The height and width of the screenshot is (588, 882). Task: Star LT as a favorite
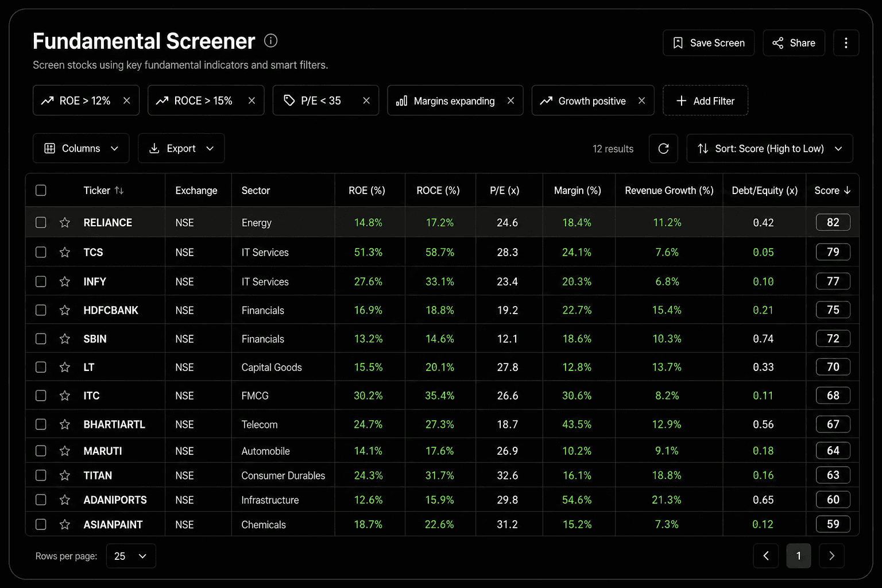point(65,367)
